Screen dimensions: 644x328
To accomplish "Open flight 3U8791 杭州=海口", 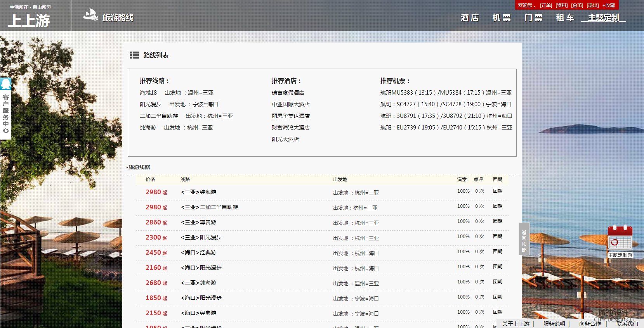I will point(446,116).
